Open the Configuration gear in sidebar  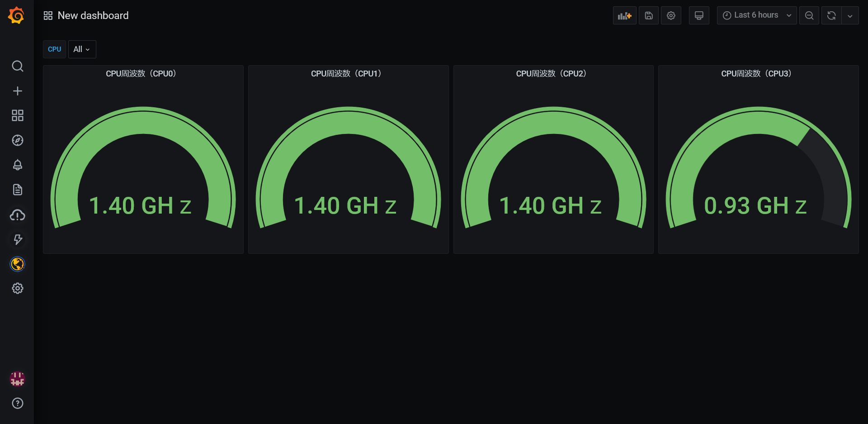[17, 288]
